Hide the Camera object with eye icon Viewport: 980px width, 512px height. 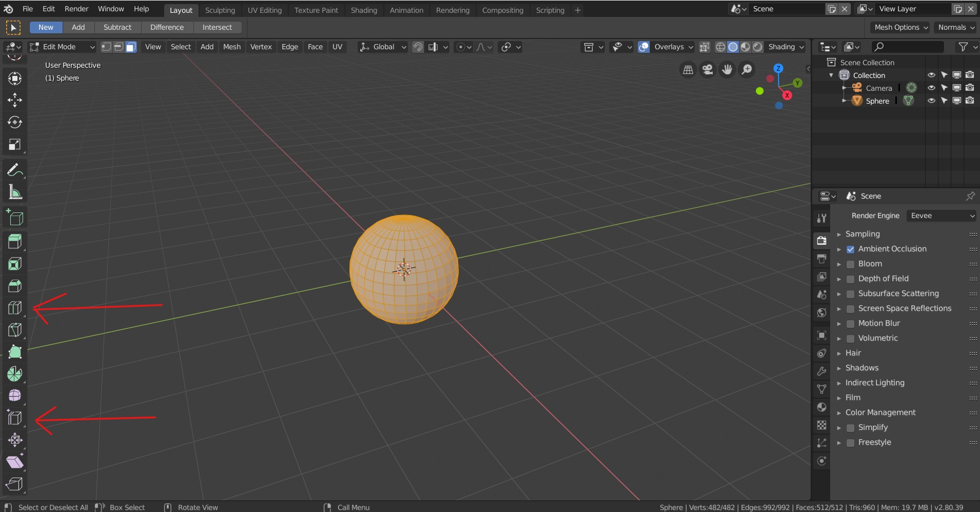click(x=931, y=88)
